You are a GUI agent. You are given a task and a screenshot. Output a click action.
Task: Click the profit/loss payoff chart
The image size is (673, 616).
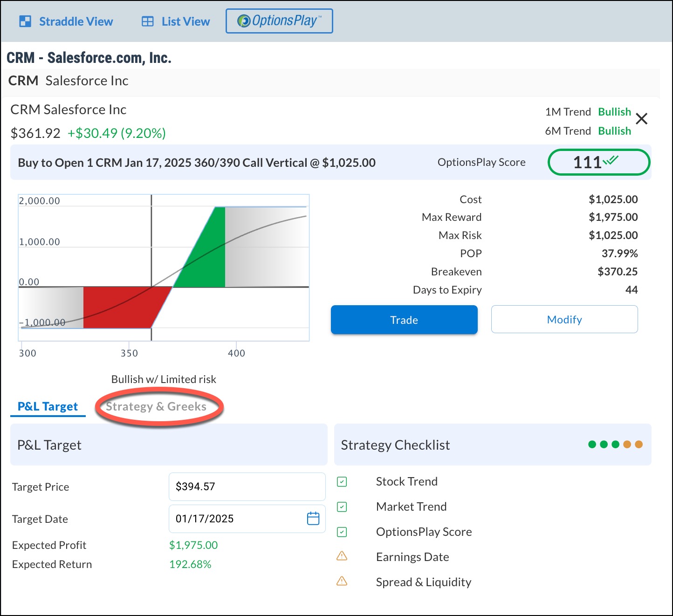(164, 267)
